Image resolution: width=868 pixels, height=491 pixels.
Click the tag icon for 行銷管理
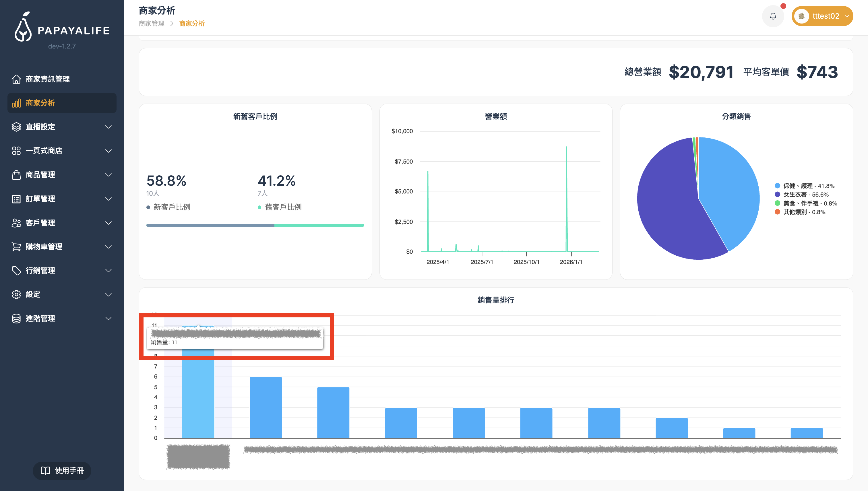point(16,270)
